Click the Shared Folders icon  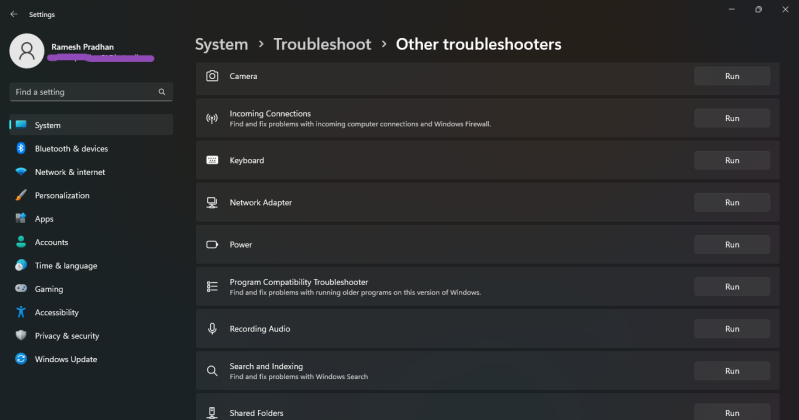pos(212,413)
